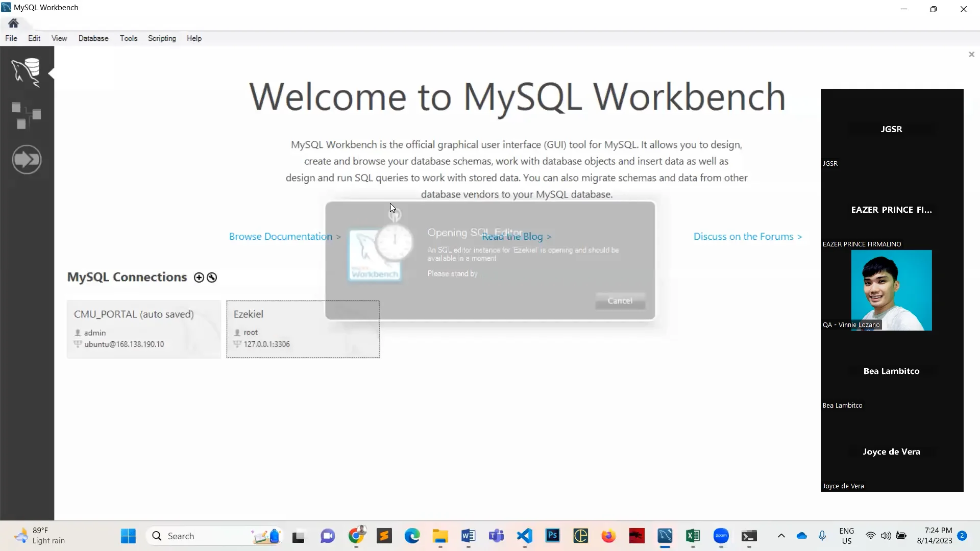Viewport: 980px width, 551px height.
Task: Click the microphone icon in system tray
Action: tap(822, 536)
